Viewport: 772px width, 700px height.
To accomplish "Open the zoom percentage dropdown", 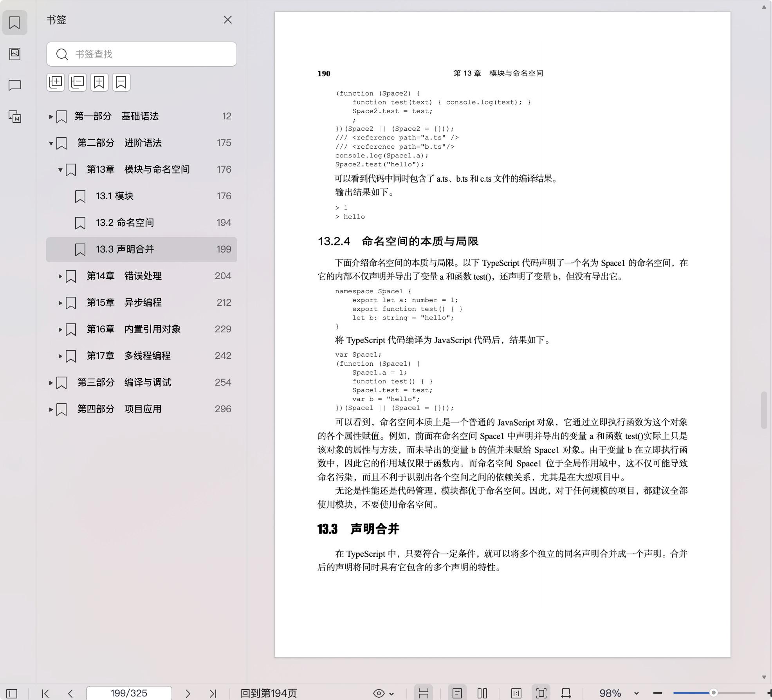I will 636,693.
